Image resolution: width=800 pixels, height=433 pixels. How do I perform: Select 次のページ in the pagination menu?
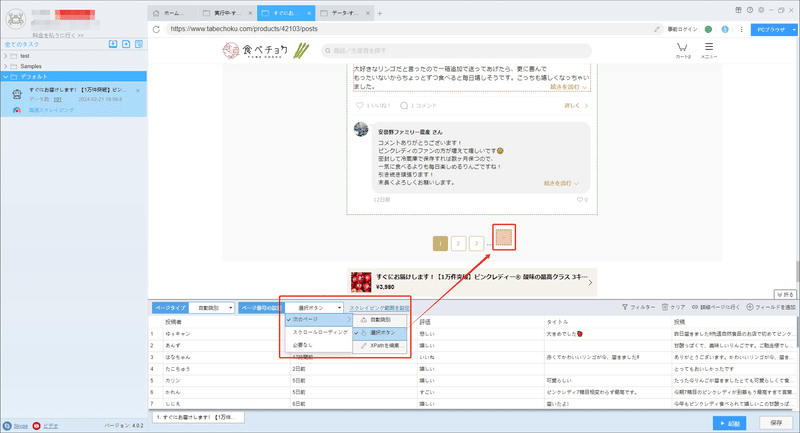coord(319,319)
